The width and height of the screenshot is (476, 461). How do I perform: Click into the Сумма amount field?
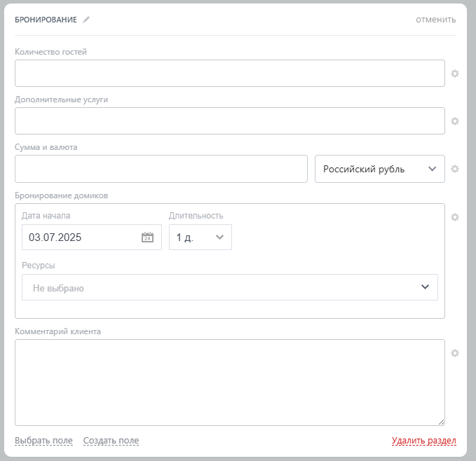pos(161,169)
